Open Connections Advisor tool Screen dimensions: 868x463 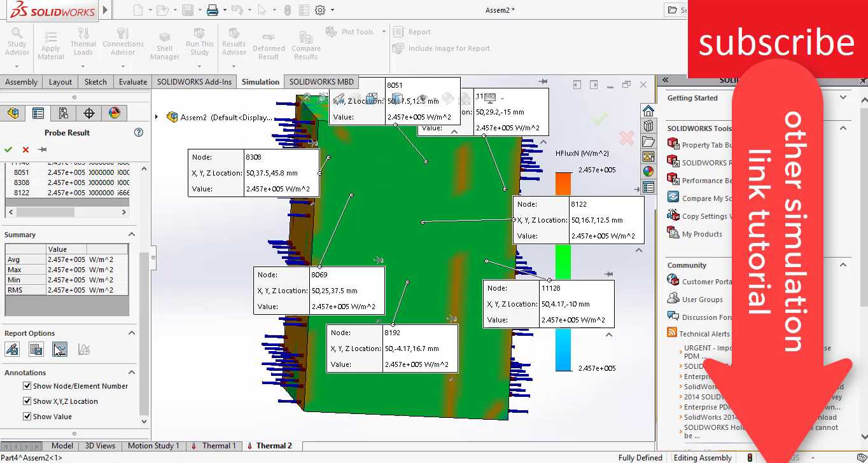tap(123, 41)
